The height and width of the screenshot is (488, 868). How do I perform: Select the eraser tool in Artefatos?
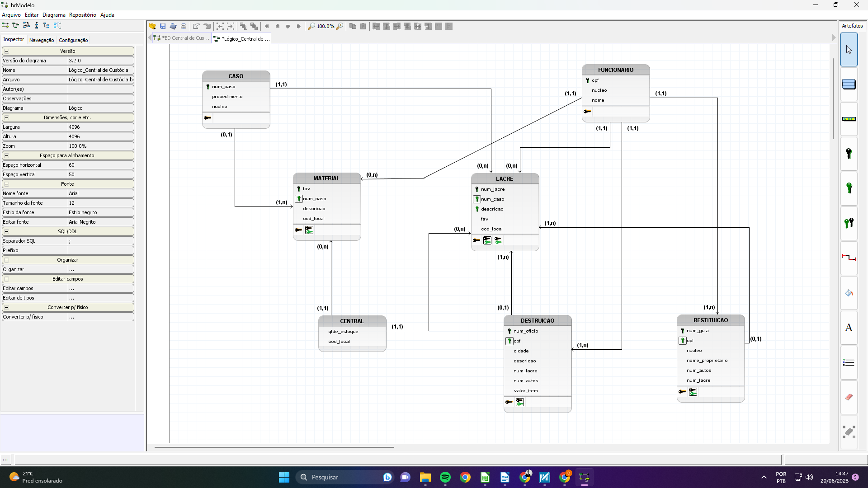tap(849, 397)
